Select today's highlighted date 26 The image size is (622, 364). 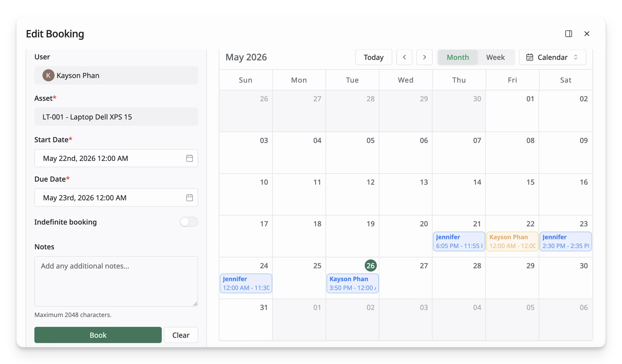click(x=371, y=266)
